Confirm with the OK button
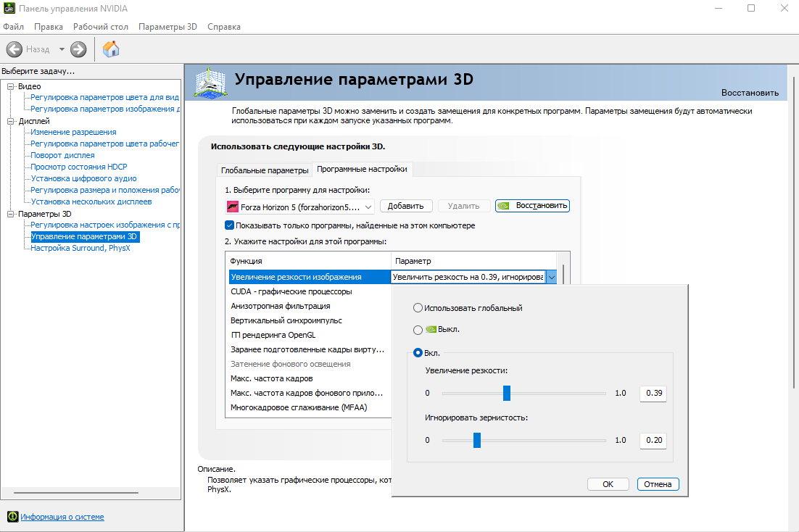 point(608,484)
